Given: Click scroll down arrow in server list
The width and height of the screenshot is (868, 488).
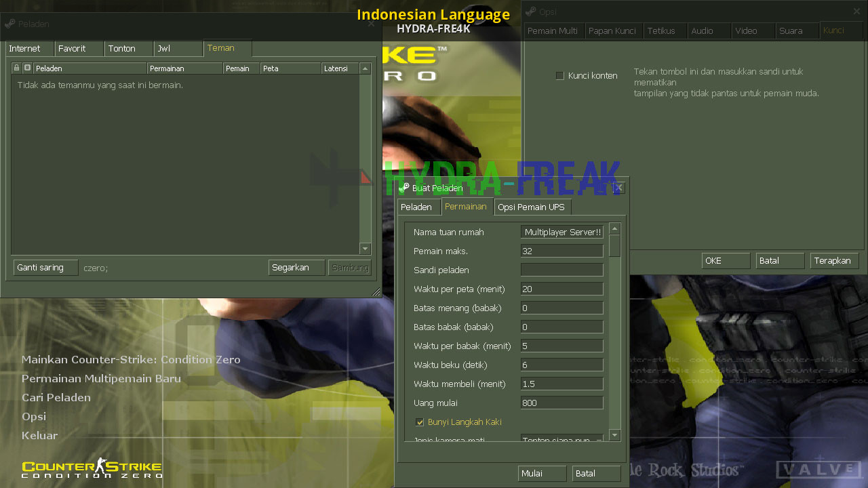Looking at the screenshot, I should click(x=366, y=249).
